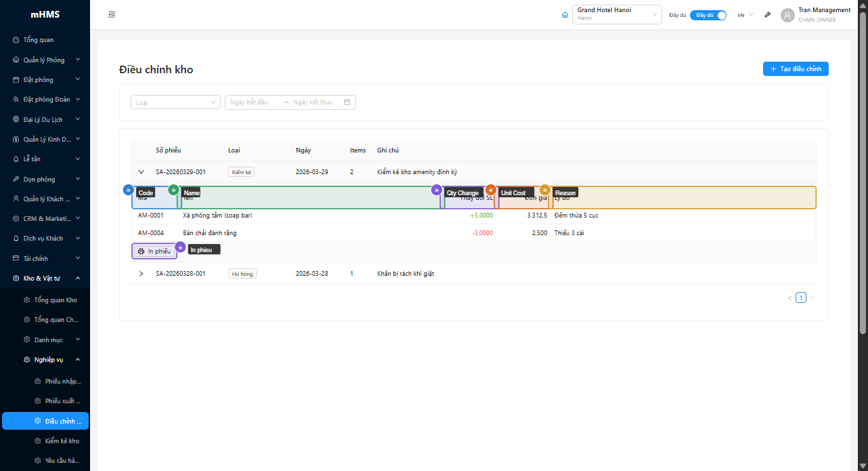Click the Tổng quan dashboard icon
The width and height of the screenshot is (868, 471).
(x=16, y=40)
